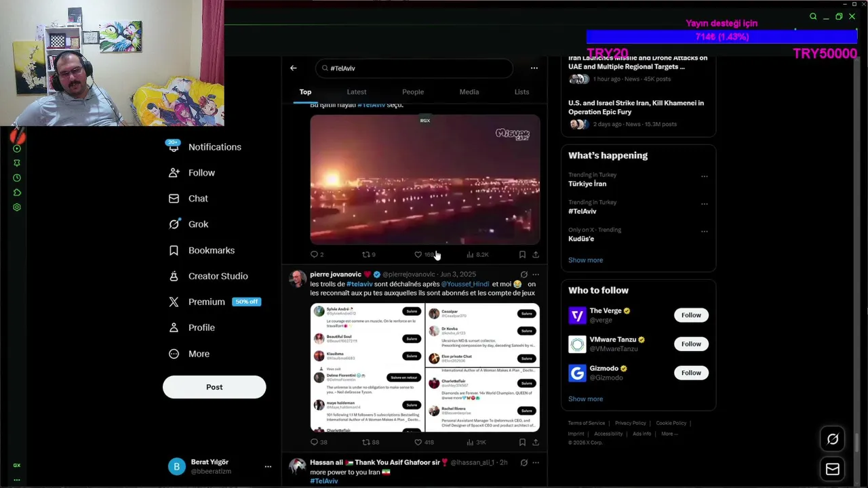The height and width of the screenshot is (488, 868).
Task: Open U.S. and Israel Strike Iran news item
Action: click(638, 113)
